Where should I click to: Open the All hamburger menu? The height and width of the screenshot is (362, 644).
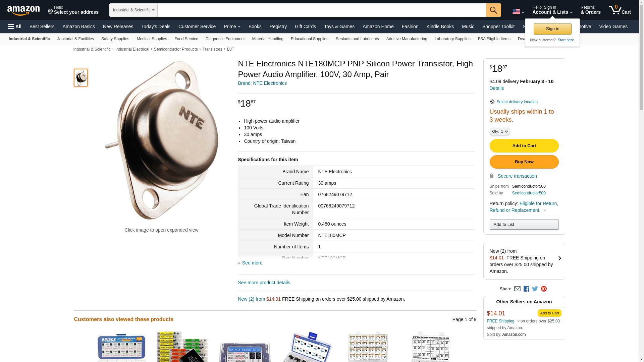(15, 26)
